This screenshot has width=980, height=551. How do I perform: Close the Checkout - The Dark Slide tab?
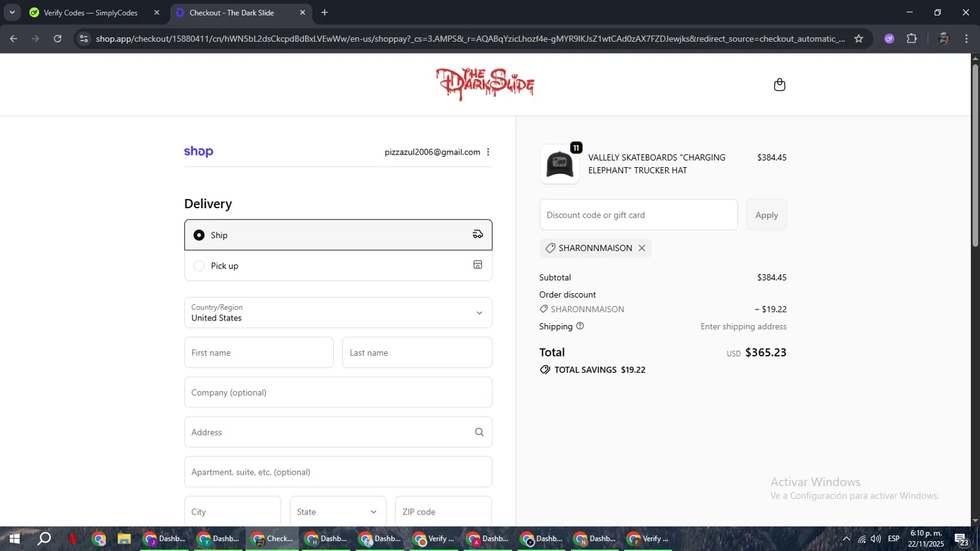click(x=302, y=12)
